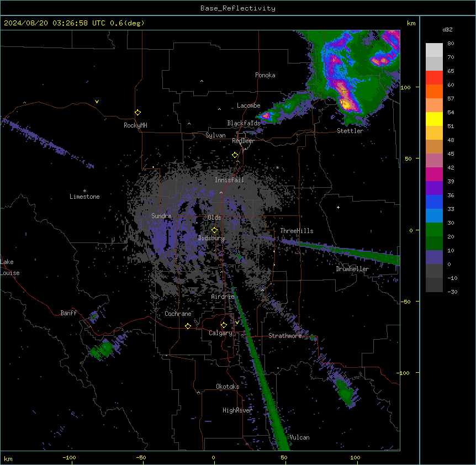Pick the magenta 42 dBZ legend swatch

coord(434,174)
